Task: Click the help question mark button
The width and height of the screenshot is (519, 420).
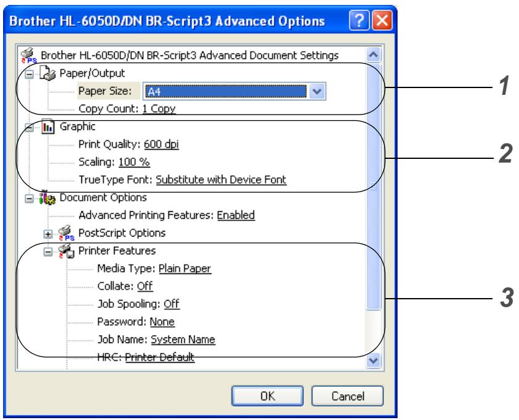Action: point(359,20)
